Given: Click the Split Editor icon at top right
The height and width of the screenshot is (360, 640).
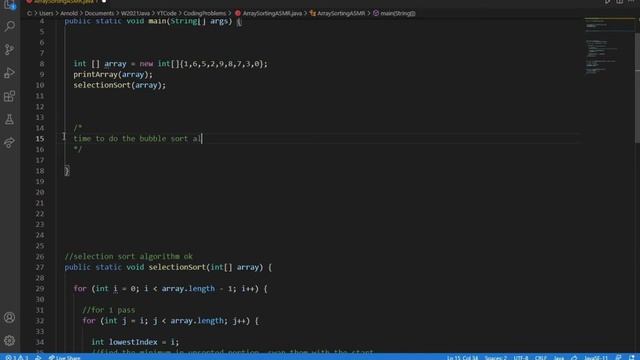Looking at the screenshot, I should coord(620,2).
